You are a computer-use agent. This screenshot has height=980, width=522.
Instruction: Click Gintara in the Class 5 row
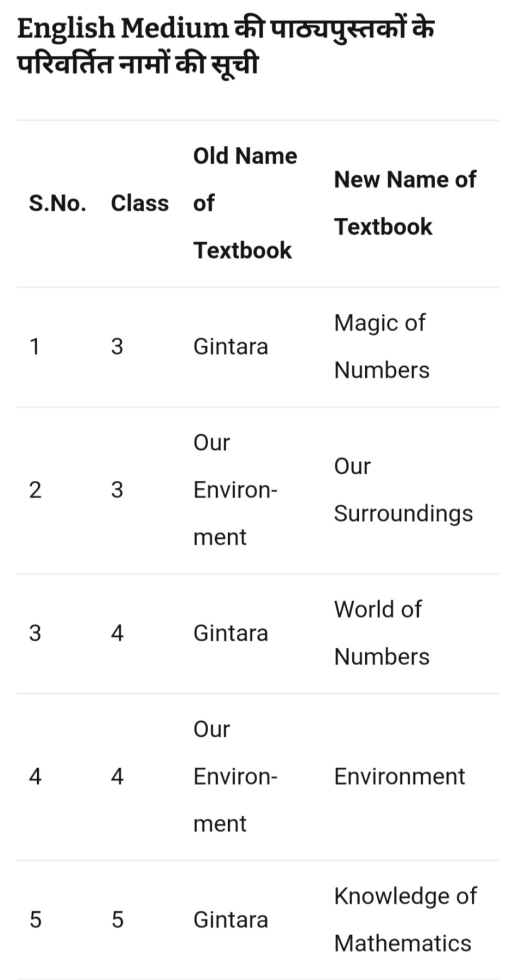point(230,919)
